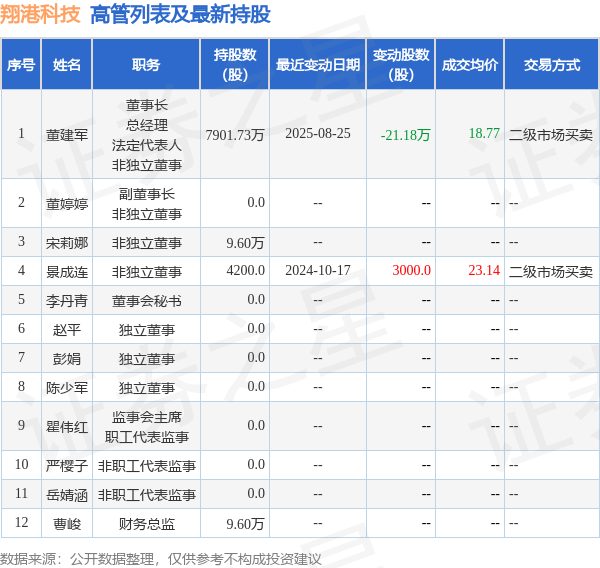This screenshot has height=568, width=600.
Task: Click the name 董婷婷
Action: (x=67, y=204)
